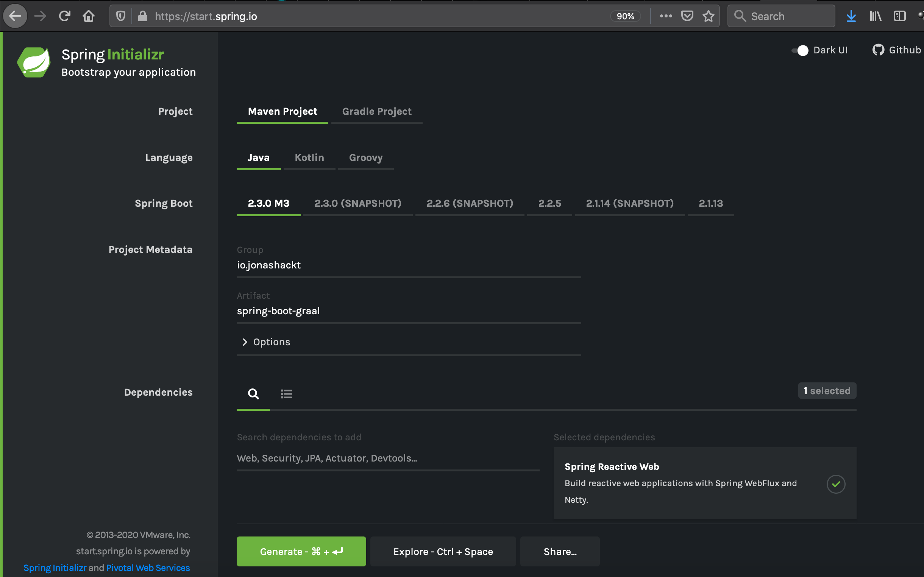Screen dimensions: 924x577
Task: Go to browser home page icon
Action: click(x=89, y=16)
